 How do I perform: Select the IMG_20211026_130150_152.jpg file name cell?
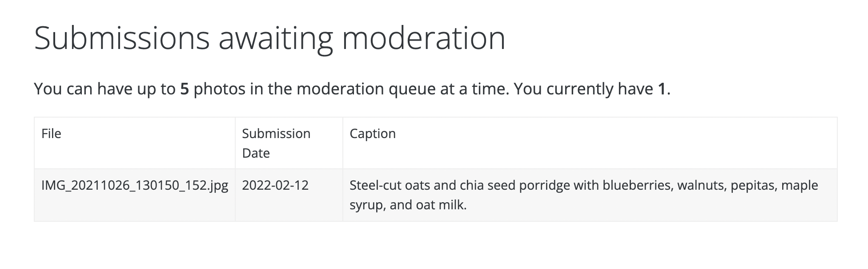pos(134,185)
